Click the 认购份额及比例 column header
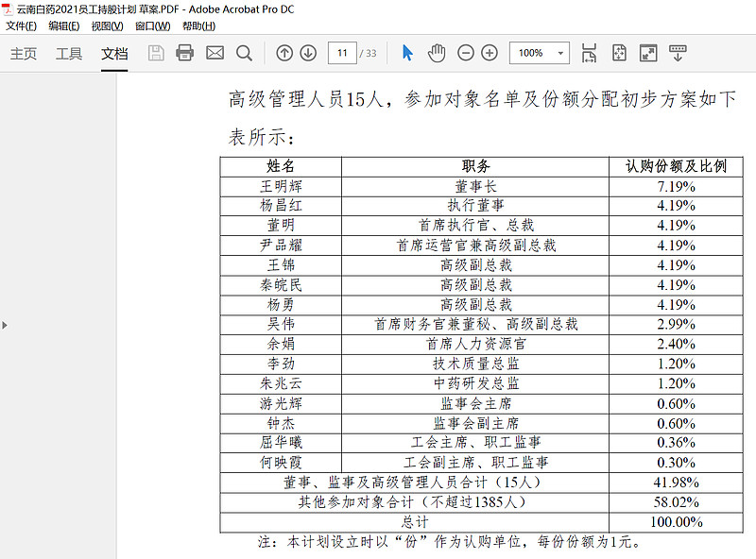This screenshot has width=756, height=559. 676,167
